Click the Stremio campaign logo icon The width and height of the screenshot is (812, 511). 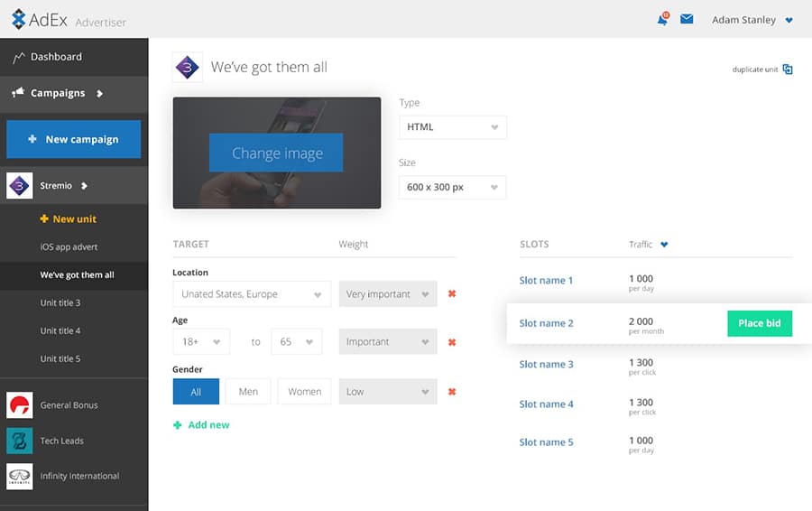click(x=19, y=186)
